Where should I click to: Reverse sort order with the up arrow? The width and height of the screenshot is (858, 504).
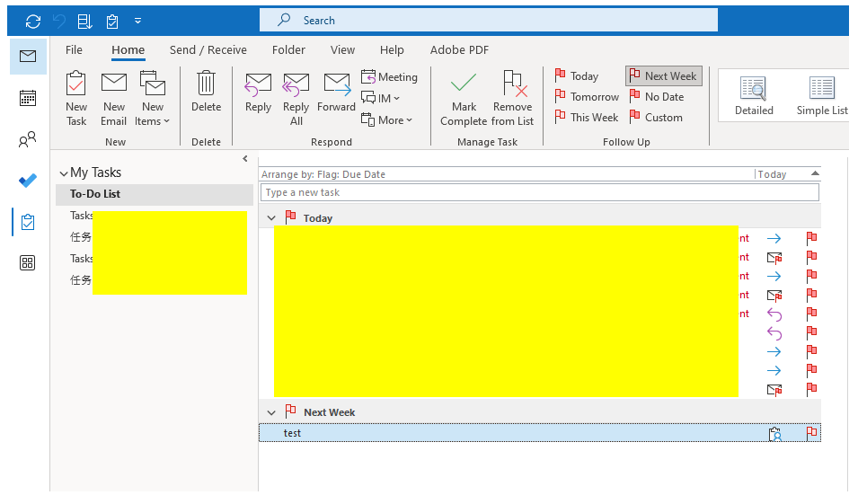pos(815,173)
